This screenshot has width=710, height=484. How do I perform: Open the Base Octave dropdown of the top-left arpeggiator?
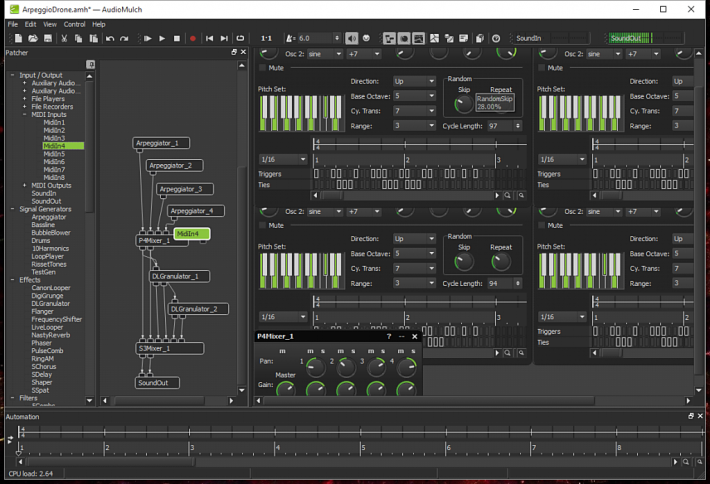(x=414, y=96)
